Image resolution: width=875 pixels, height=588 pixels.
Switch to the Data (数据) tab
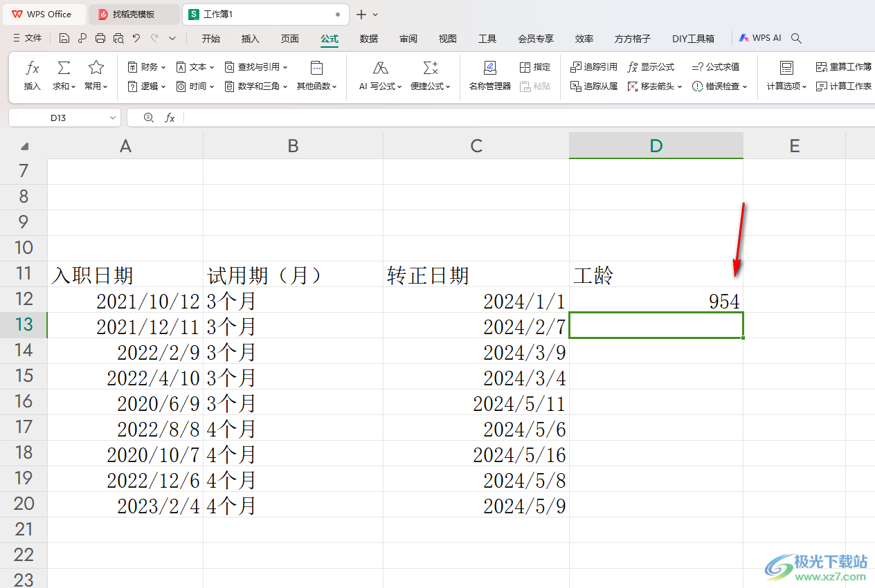(369, 39)
